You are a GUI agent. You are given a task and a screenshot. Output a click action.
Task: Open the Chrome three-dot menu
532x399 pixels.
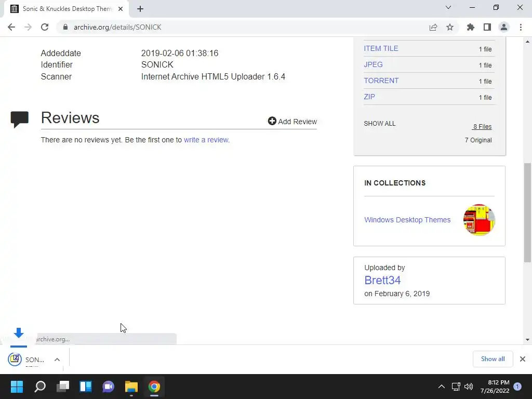[521, 27]
